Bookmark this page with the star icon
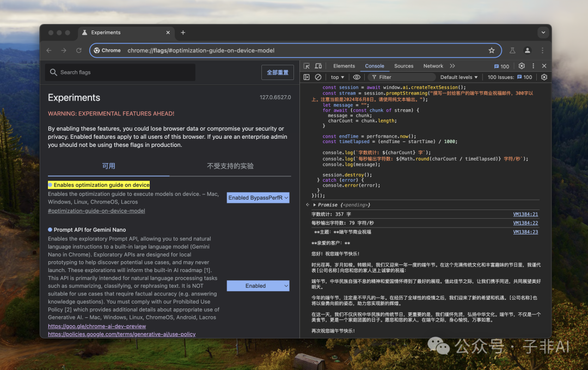The height and width of the screenshot is (370, 588). tap(492, 51)
